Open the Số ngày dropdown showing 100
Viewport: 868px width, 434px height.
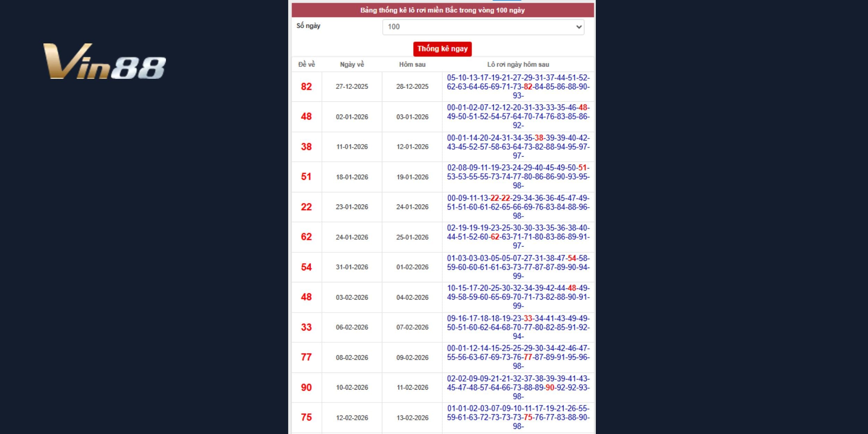coord(483,27)
